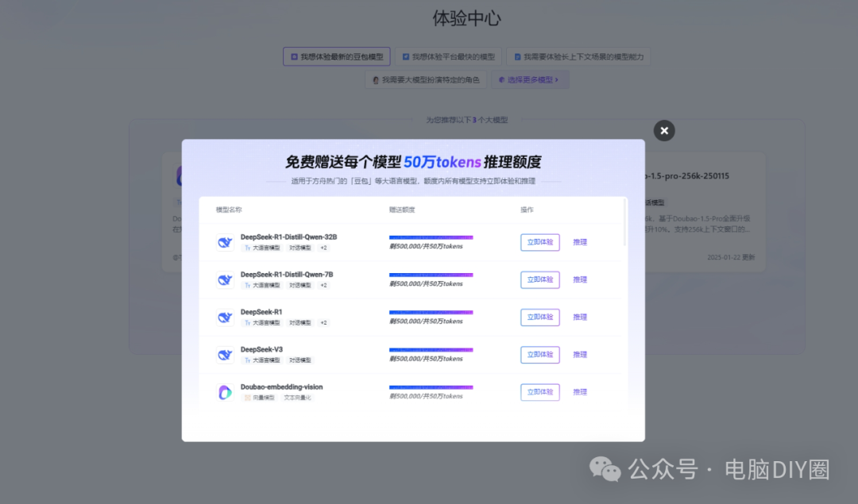858x504 pixels.
Task: Click model name DeepSeek-V3
Action: 261,349
